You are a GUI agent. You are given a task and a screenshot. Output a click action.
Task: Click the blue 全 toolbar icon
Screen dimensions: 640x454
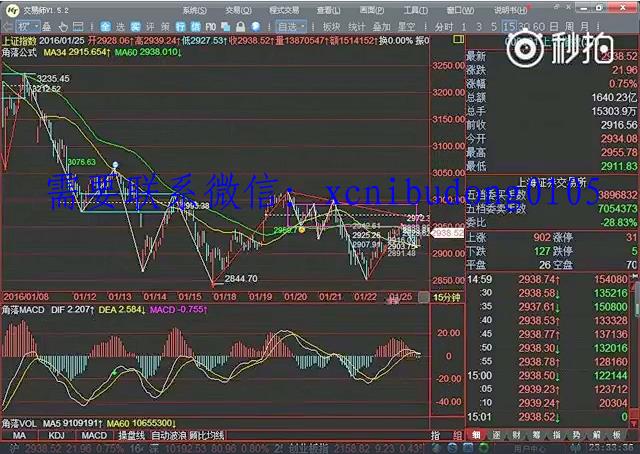(x=105, y=27)
